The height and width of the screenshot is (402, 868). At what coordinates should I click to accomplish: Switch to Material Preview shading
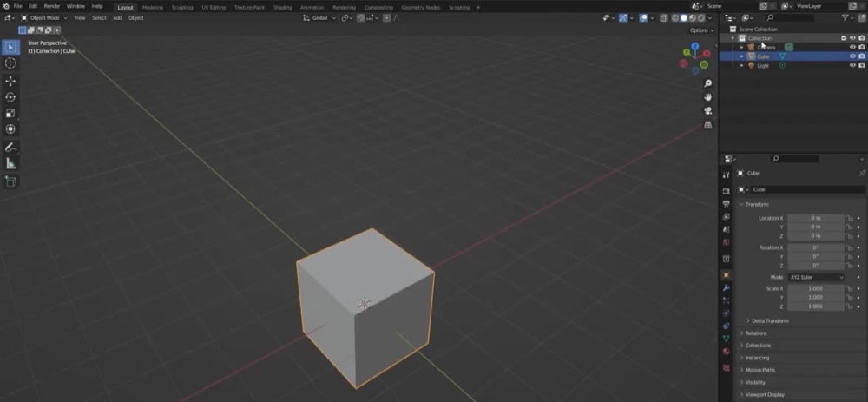tap(693, 18)
